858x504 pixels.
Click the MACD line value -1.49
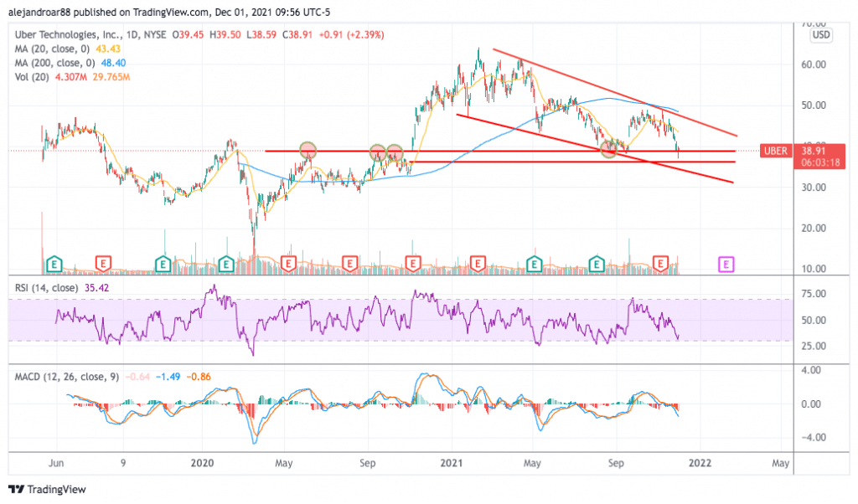click(168, 377)
